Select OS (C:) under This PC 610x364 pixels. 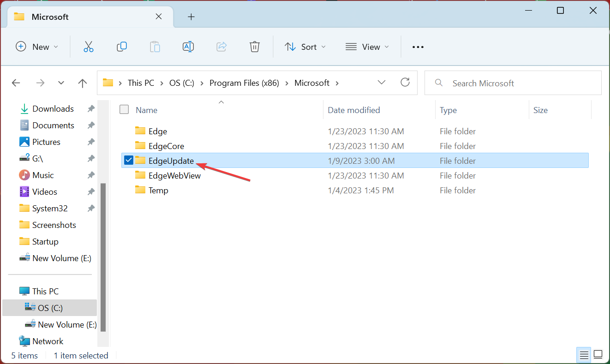point(49,308)
